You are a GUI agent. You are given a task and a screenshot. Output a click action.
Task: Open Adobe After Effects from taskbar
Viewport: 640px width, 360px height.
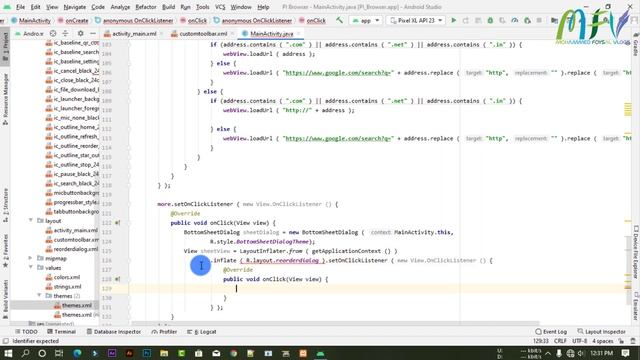pyautogui.click(x=112, y=353)
